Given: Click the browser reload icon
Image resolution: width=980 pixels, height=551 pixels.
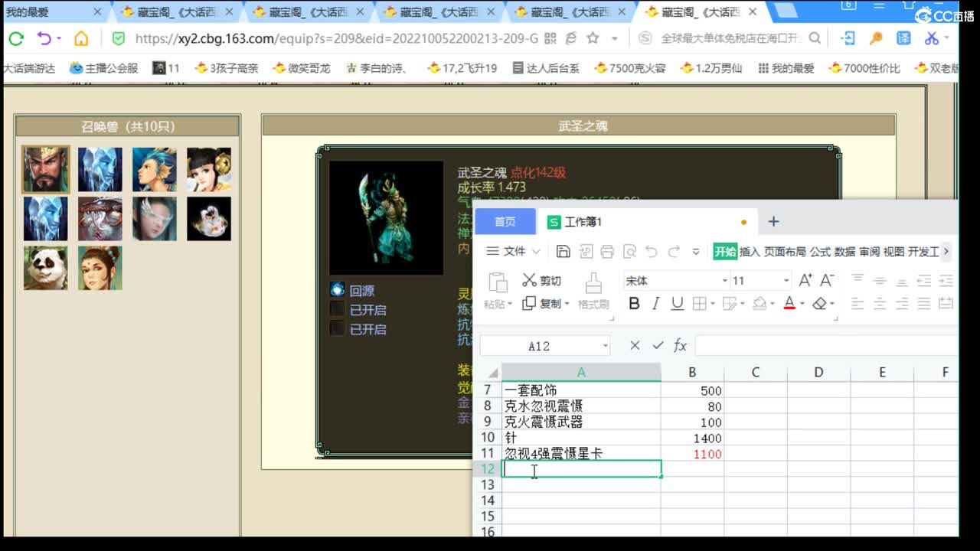Looking at the screenshot, I should 15,38.
